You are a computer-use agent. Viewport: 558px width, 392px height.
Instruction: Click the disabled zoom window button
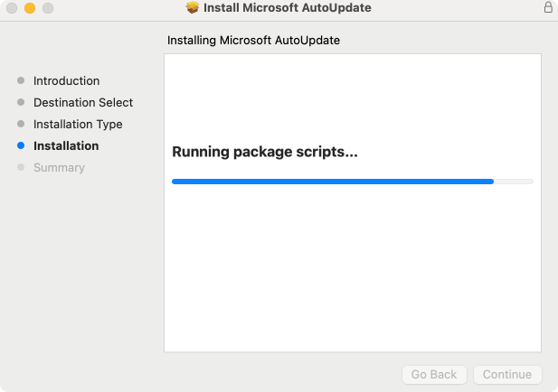tap(48, 8)
